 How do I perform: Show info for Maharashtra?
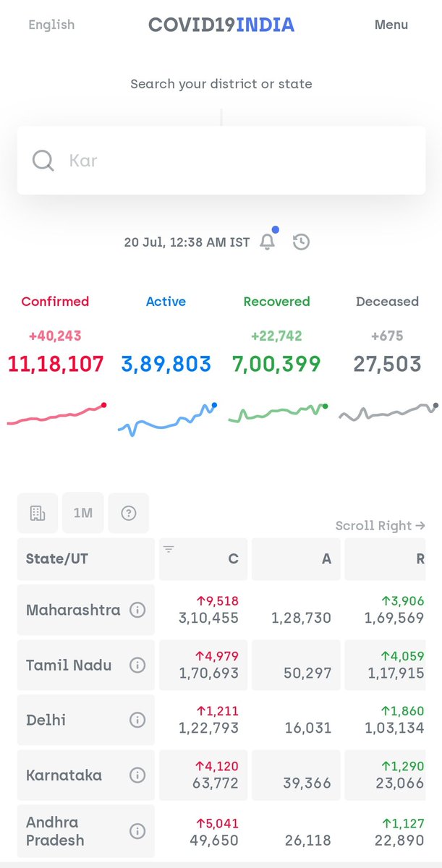pyautogui.click(x=137, y=610)
